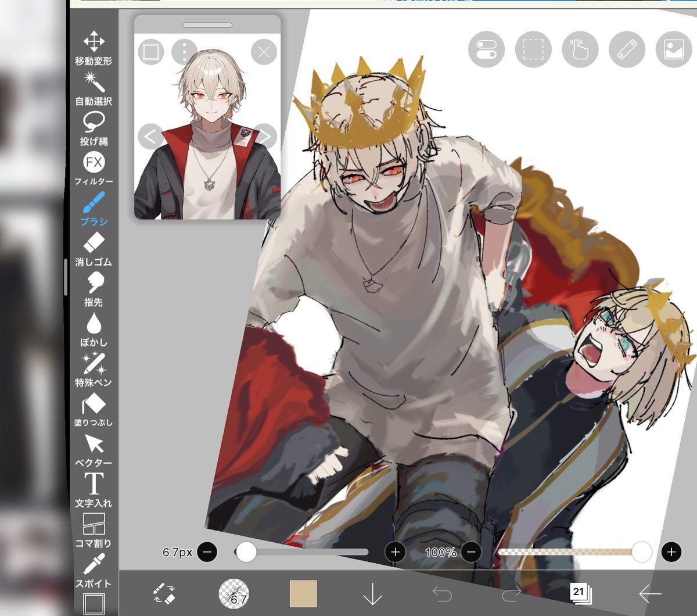Show previous reference image with left arrow

150,137
